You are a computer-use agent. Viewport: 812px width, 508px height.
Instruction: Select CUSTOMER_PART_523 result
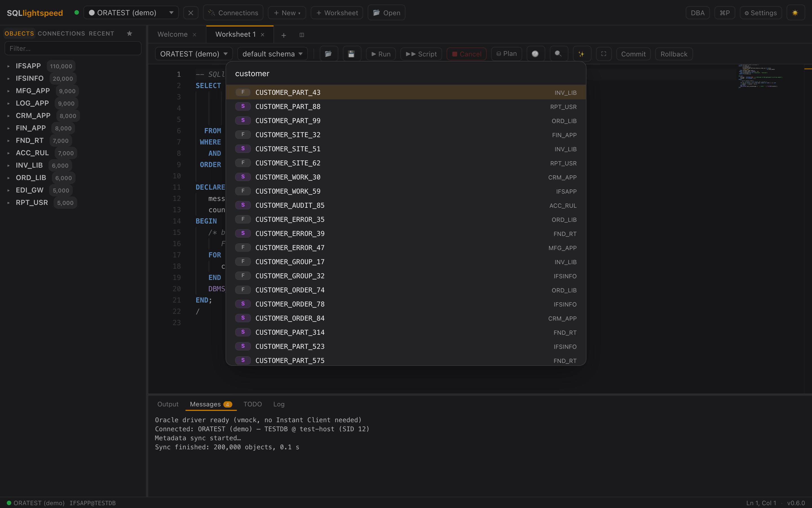coord(406,346)
